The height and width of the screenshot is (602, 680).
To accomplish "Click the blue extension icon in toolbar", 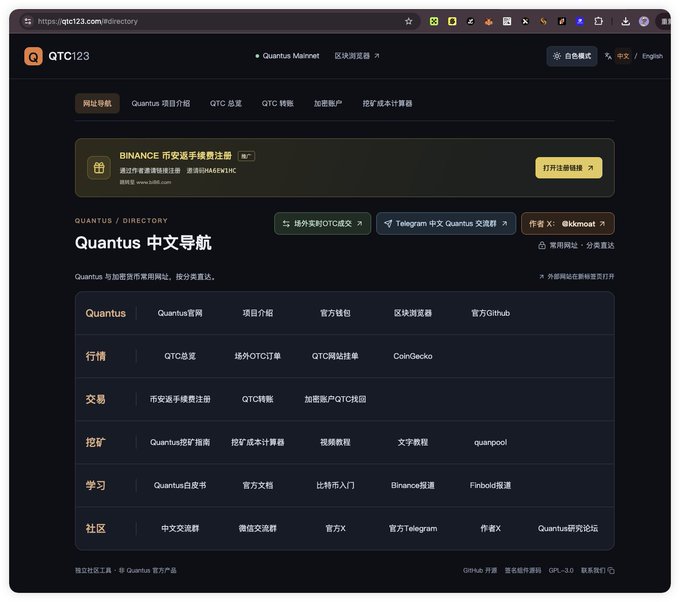I will 580,21.
